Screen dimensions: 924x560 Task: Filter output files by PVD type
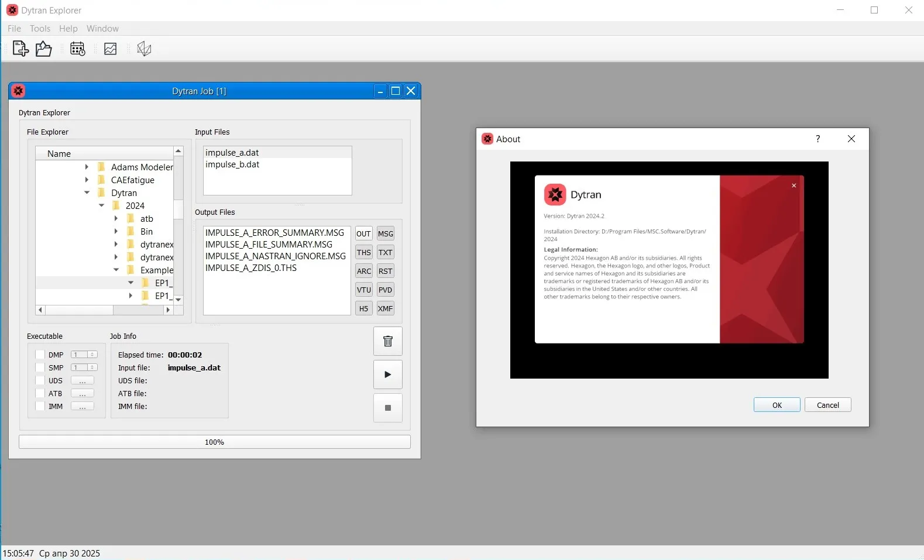point(386,290)
